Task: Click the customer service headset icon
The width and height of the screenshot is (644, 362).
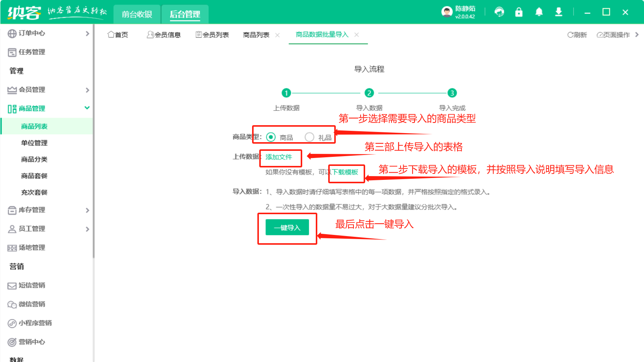Action: click(499, 12)
